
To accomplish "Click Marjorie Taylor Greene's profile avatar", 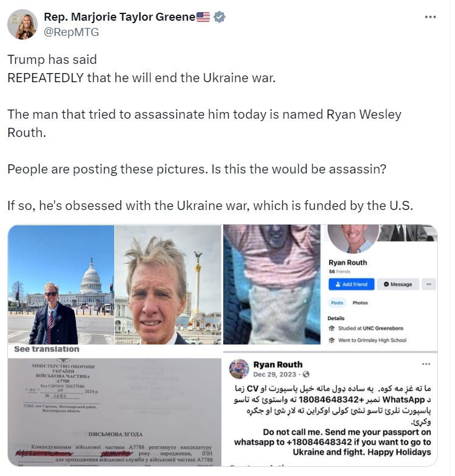I will point(23,24).
